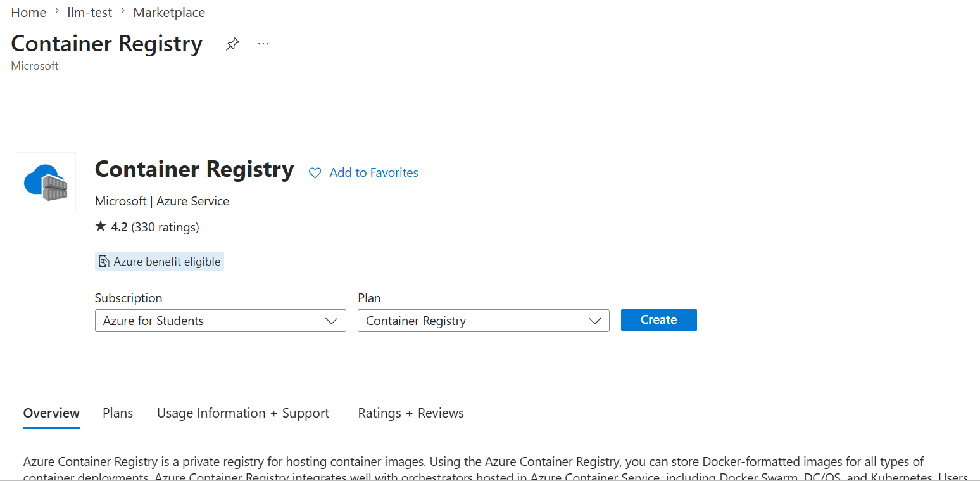The width and height of the screenshot is (980, 481).
Task: Go to Home in breadcrumb
Action: 28,13
